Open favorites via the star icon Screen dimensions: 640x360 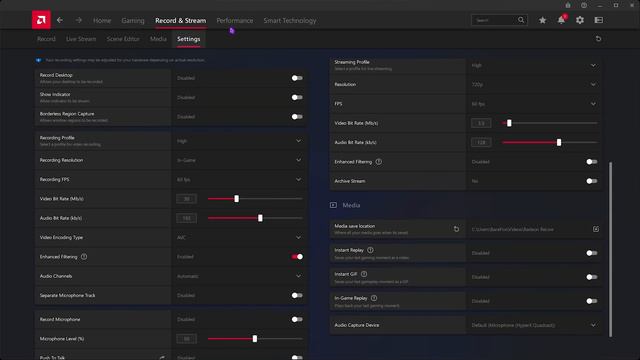pyautogui.click(x=542, y=20)
